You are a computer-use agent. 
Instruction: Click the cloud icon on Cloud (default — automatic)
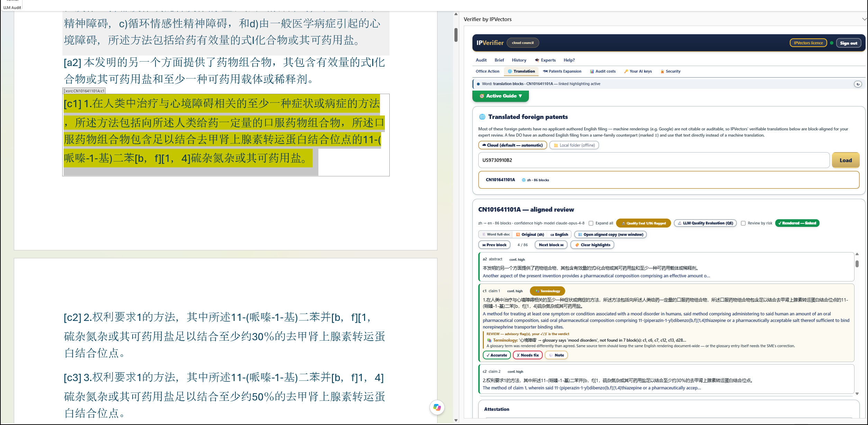(x=484, y=145)
